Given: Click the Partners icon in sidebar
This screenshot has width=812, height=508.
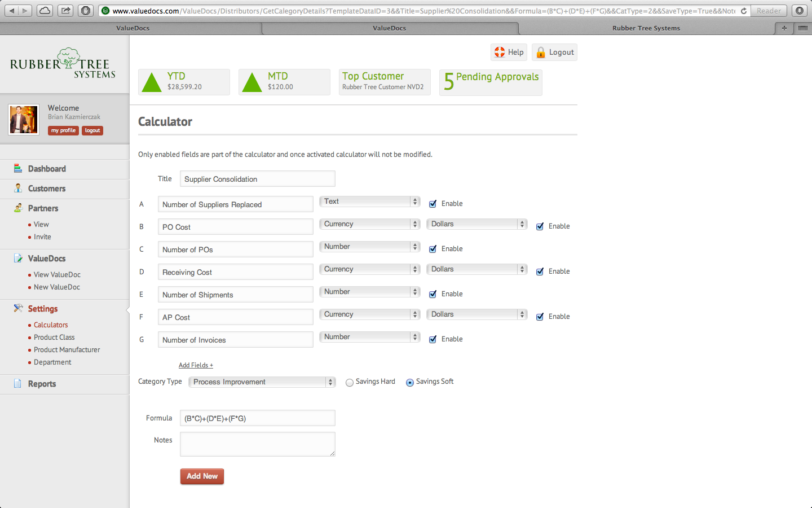Looking at the screenshot, I should point(18,208).
